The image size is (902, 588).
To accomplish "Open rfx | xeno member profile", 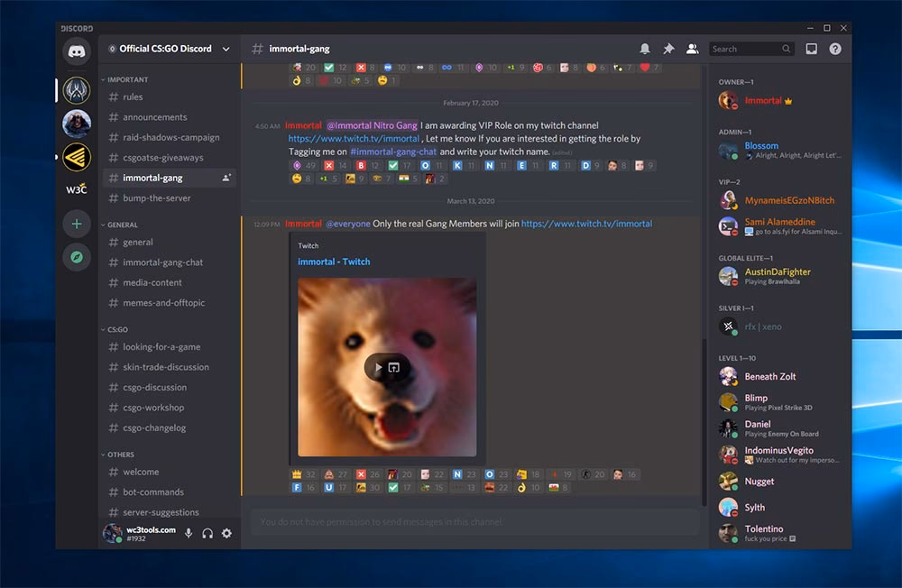I will point(778,326).
